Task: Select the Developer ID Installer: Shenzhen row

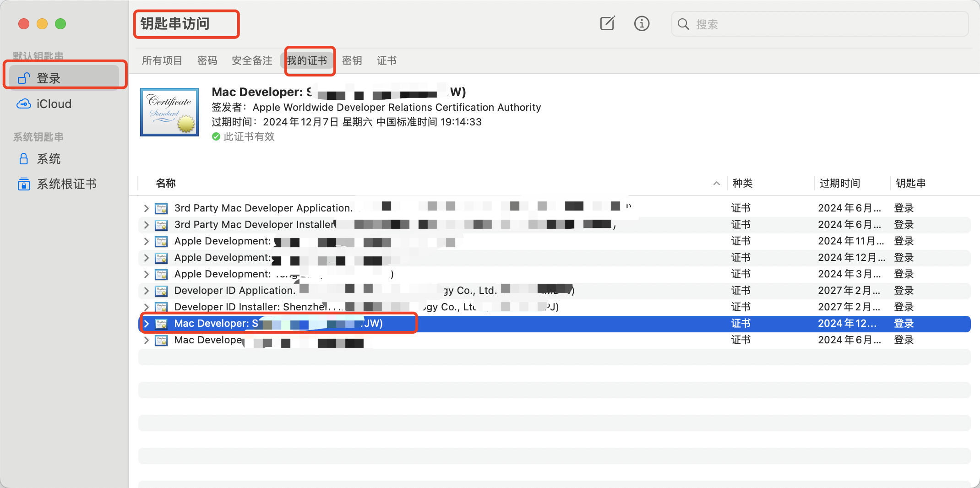Action: tap(554, 307)
